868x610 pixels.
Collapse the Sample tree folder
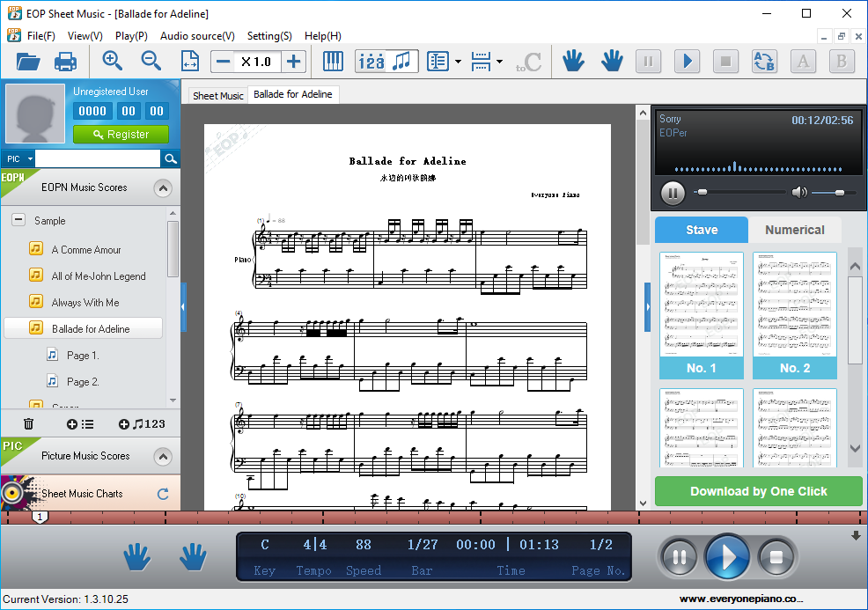(x=18, y=221)
